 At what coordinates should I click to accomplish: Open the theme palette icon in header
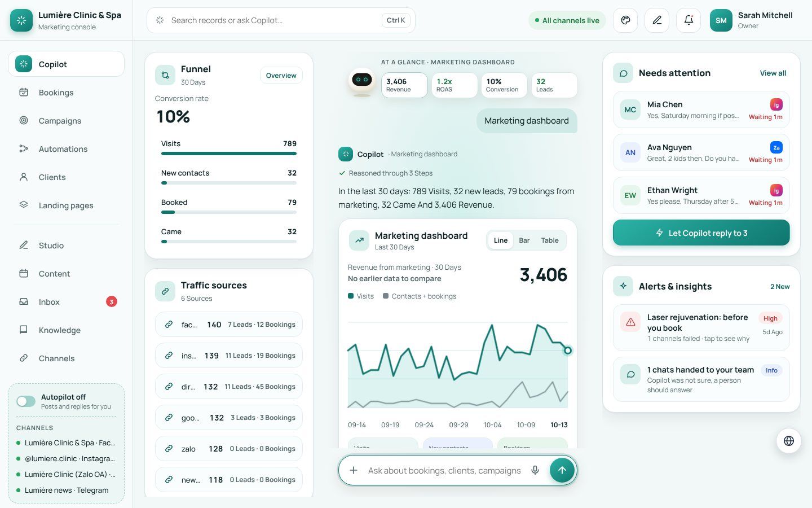coord(625,20)
